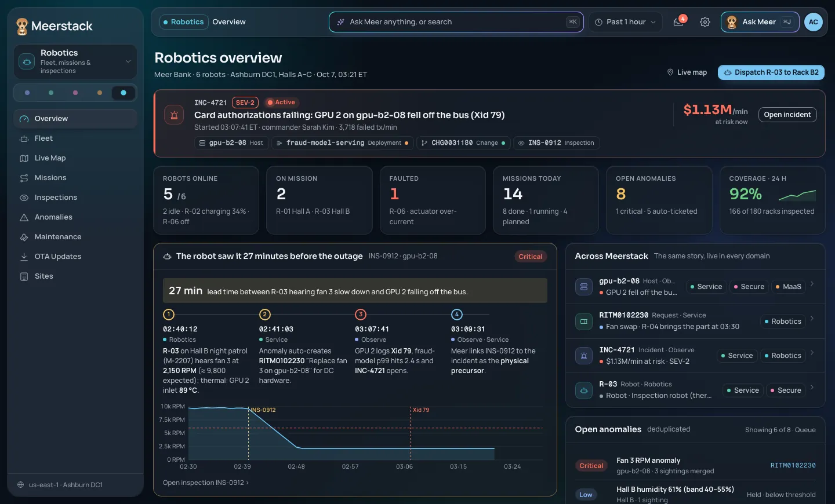Click the red alarm icon on INC-4721 banner
The image size is (835, 504).
[174, 115]
